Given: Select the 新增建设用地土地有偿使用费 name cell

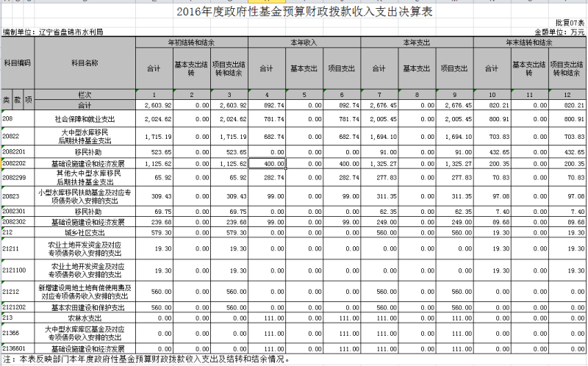Looking at the screenshot, I should click(85, 291).
